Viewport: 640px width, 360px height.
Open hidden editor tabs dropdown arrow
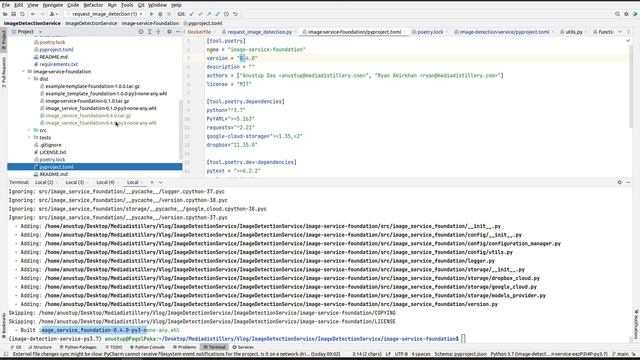coord(620,32)
